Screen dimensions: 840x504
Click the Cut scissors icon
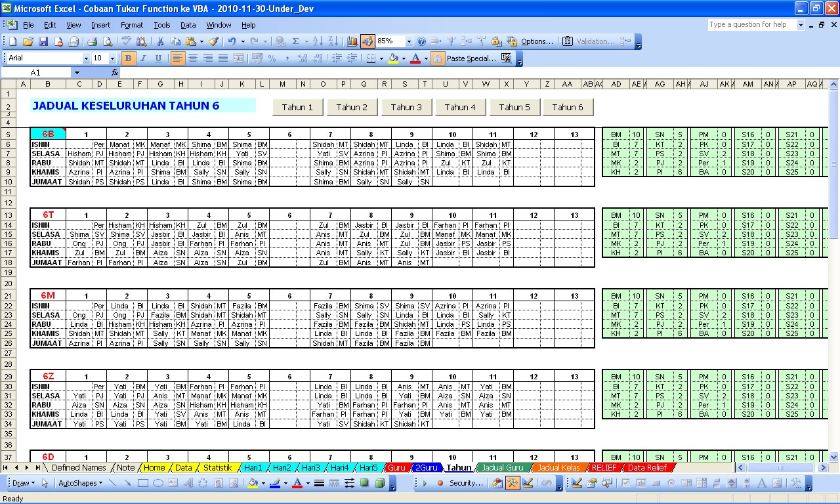coord(159,41)
